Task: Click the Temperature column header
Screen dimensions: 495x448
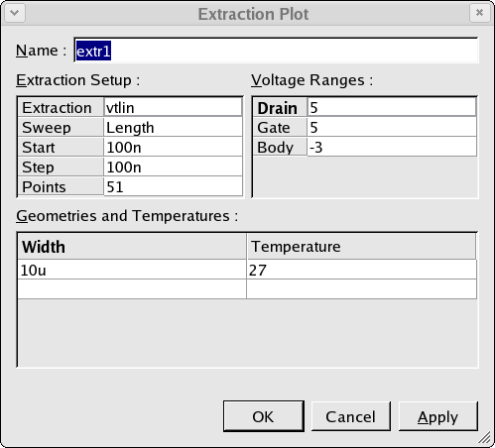Action: [361, 247]
